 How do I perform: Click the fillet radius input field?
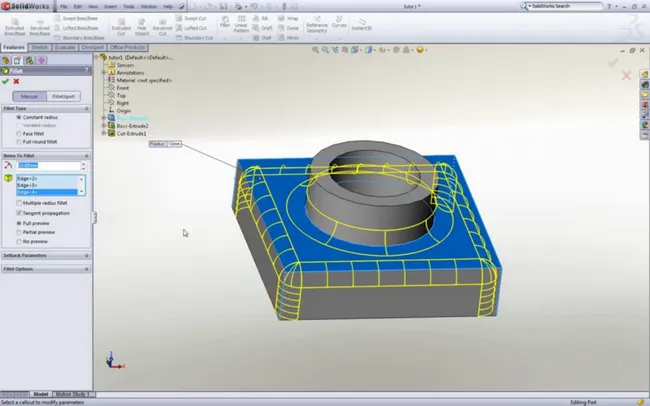click(x=48, y=165)
